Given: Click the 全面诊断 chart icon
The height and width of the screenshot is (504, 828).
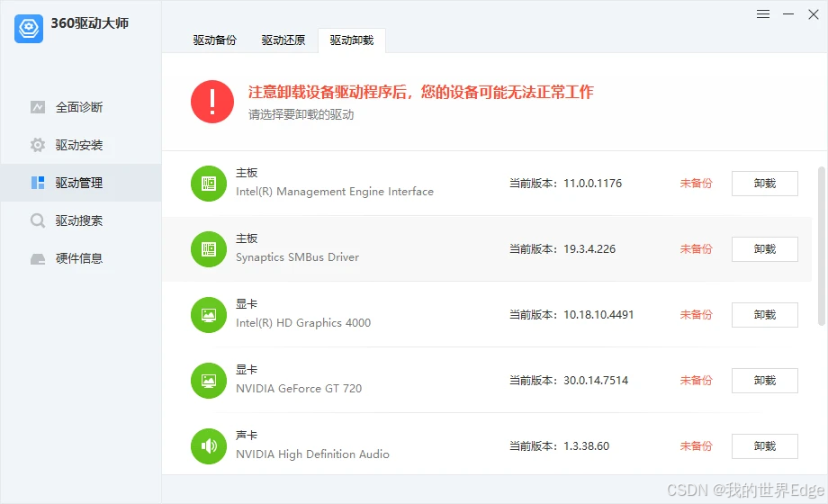Looking at the screenshot, I should coord(38,107).
